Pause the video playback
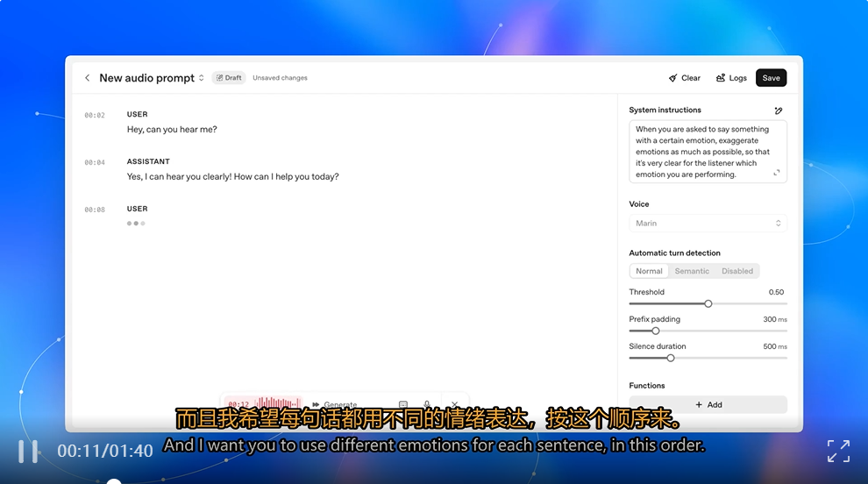868x484 pixels. click(28, 452)
